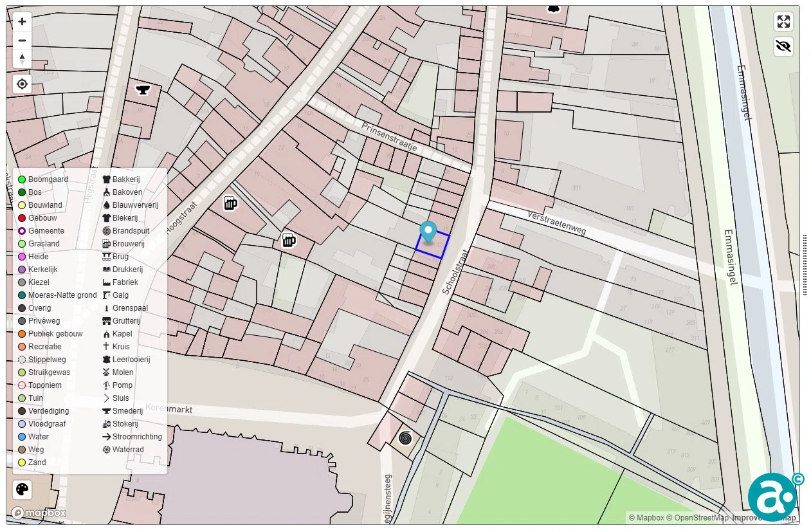This screenshot has height=532, width=811.
Task: Select the Fabriek legend icon
Action: [x=107, y=282]
